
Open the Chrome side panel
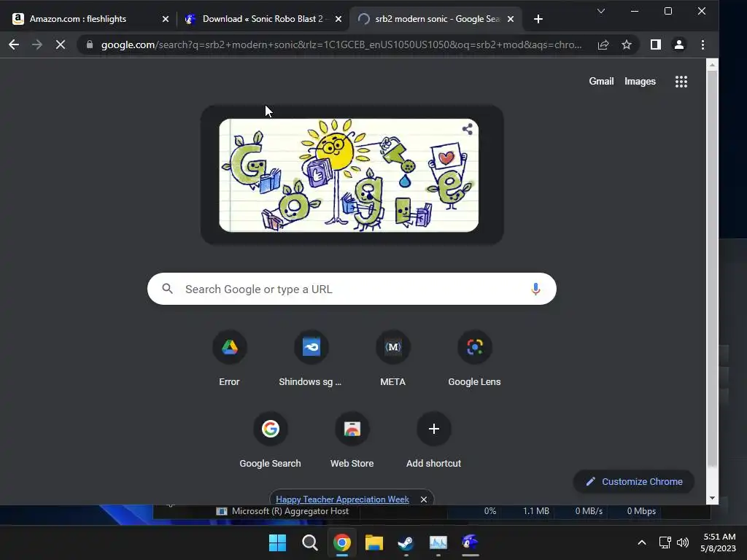point(656,44)
